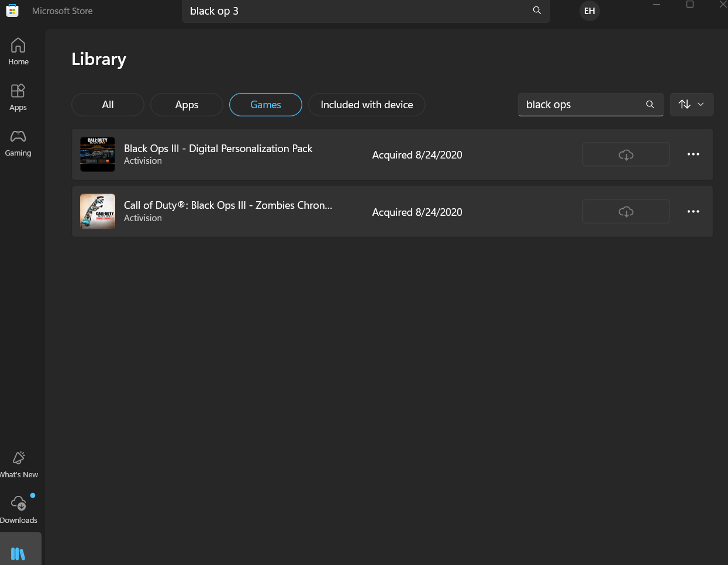The height and width of the screenshot is (565, 728).
Task: Show All library items filter
Action: (108, 105)
